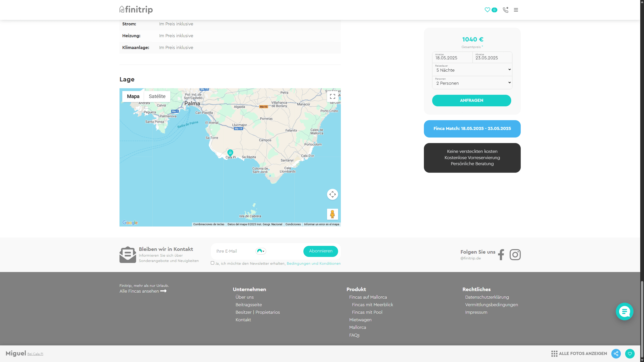Open the email field icon dropdown
The height and width of the screenshot is (362, 644).
click(x=261, y=251)
